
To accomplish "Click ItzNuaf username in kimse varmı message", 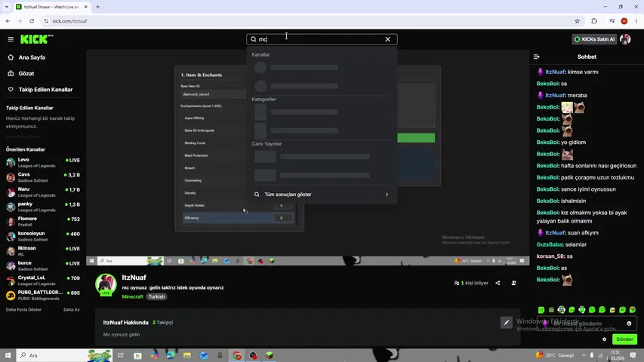I will click(555, 72).
